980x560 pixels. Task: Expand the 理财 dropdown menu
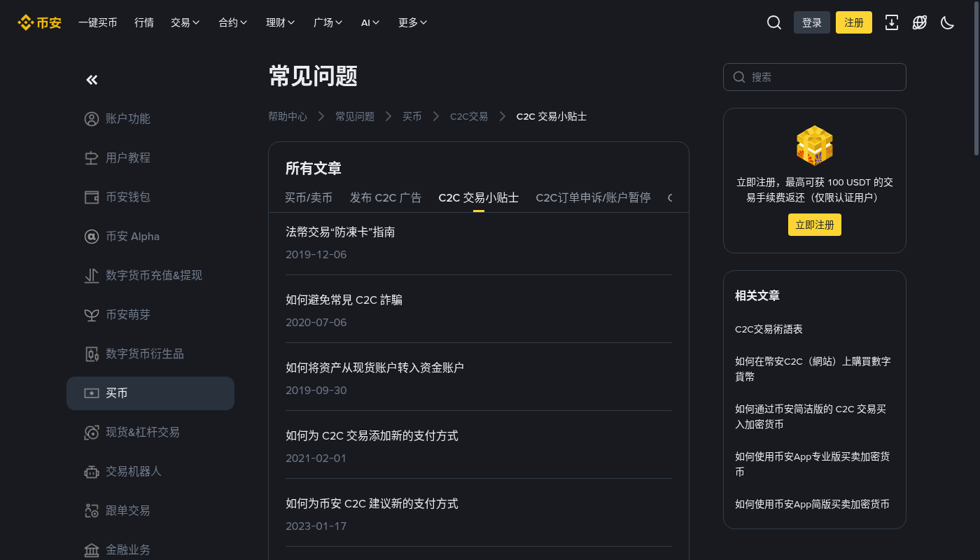point(281,22)
